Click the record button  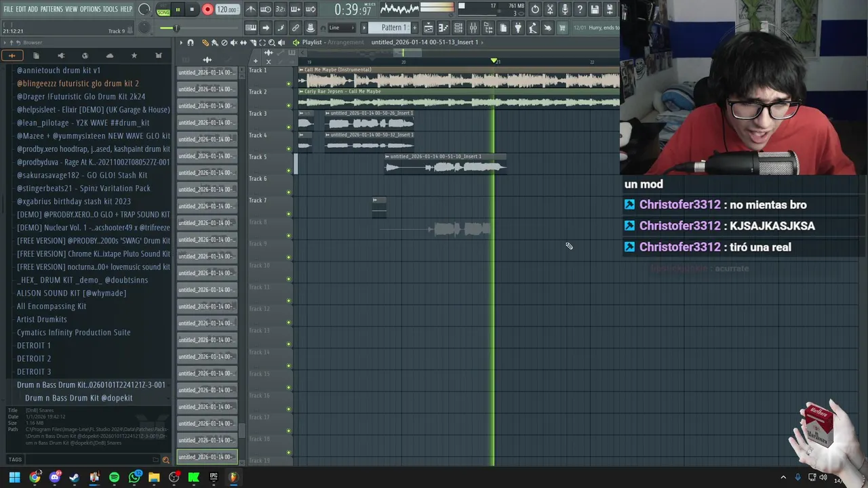(208, 9)
